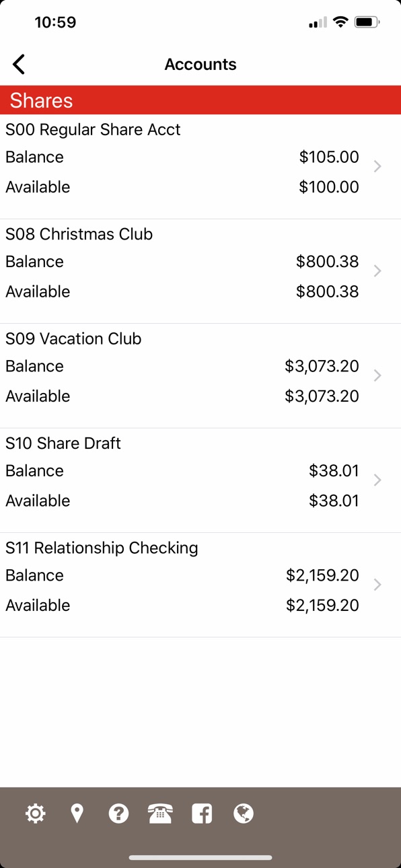This screenshot has width=401, height=868.
Task: Tap Christmas Club $800.38 balance
Action: 328,262
